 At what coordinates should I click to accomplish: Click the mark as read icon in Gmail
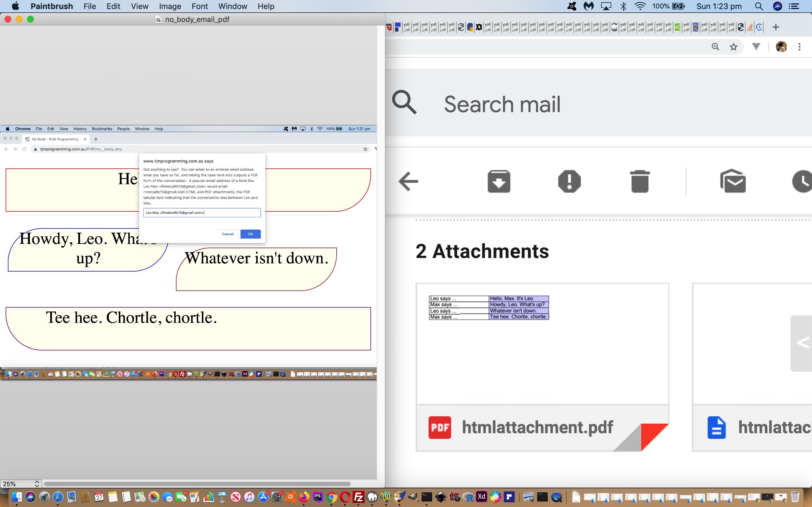pos(733,181)
